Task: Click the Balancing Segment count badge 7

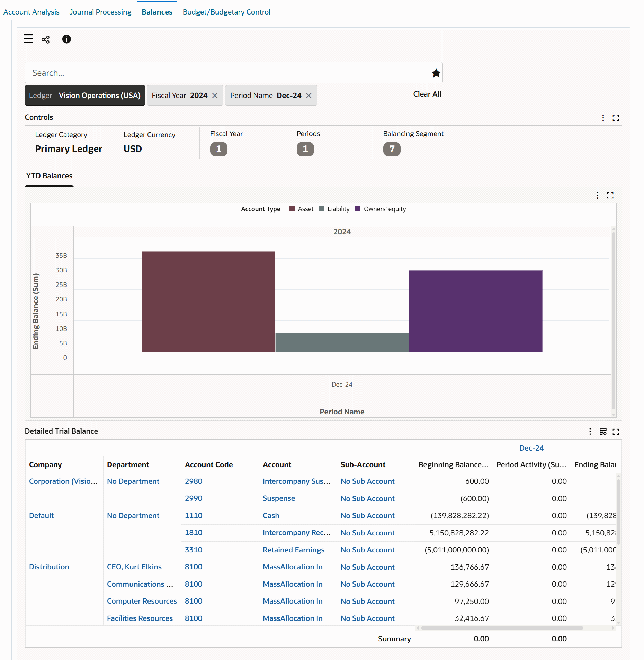Action: tap(392, 149)
